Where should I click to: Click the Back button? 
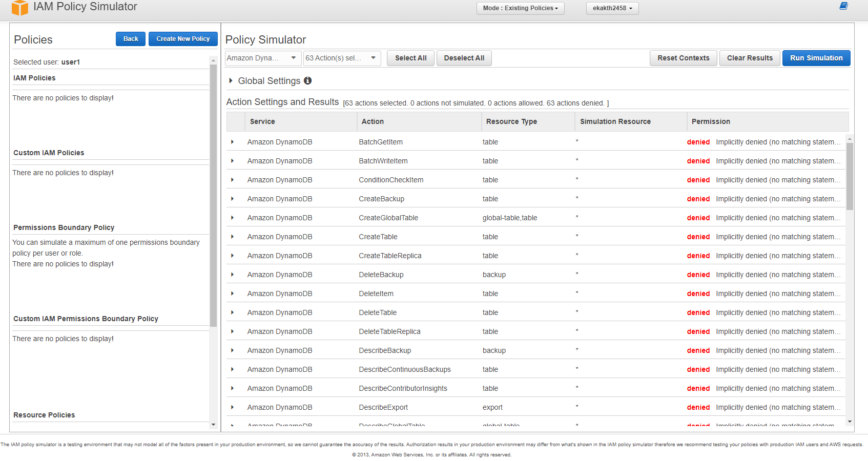(x=131, y=39)
